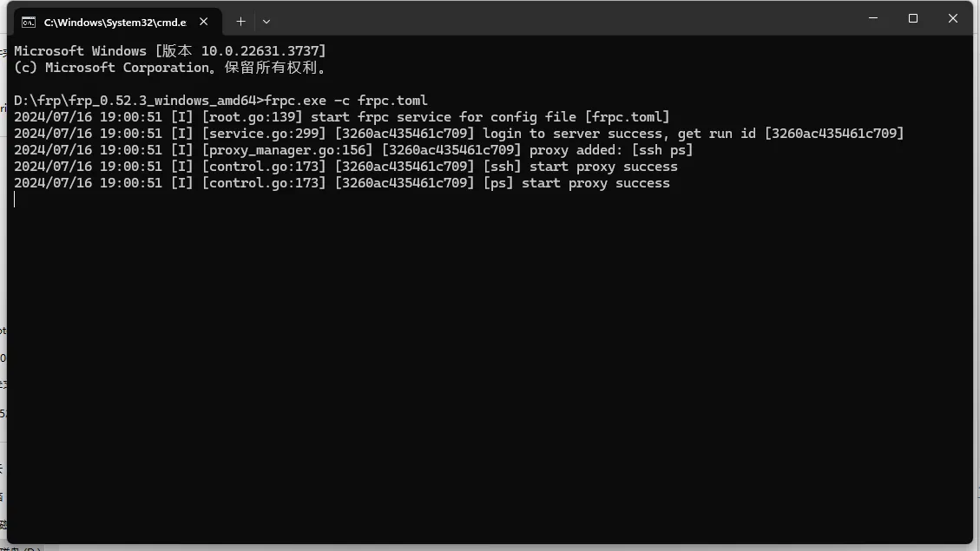Close the terminal window

coord(952,19)
